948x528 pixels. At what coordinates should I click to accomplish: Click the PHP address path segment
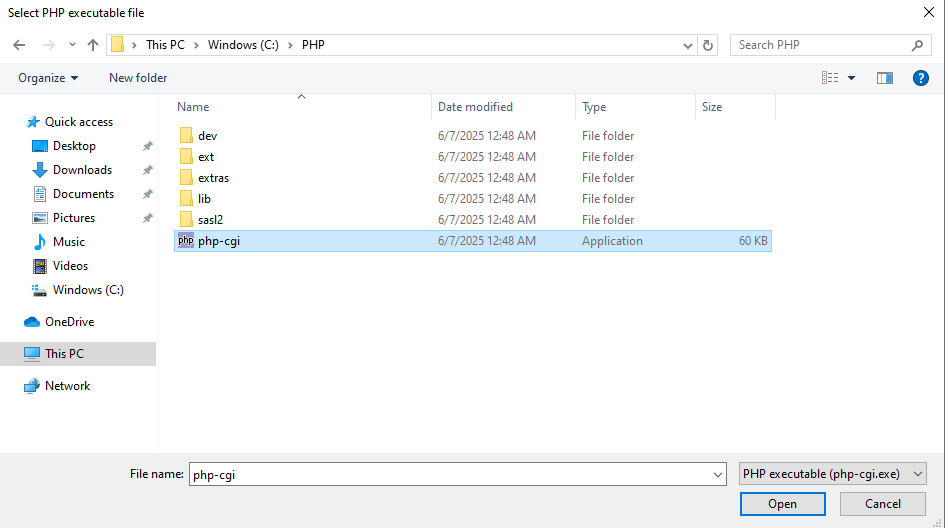click(313, 45)
